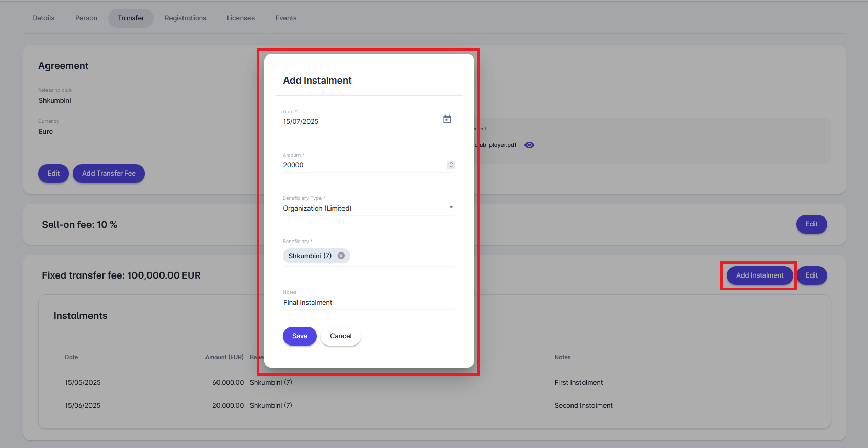Edit the Fixed transfer fee

pos(811,275)
